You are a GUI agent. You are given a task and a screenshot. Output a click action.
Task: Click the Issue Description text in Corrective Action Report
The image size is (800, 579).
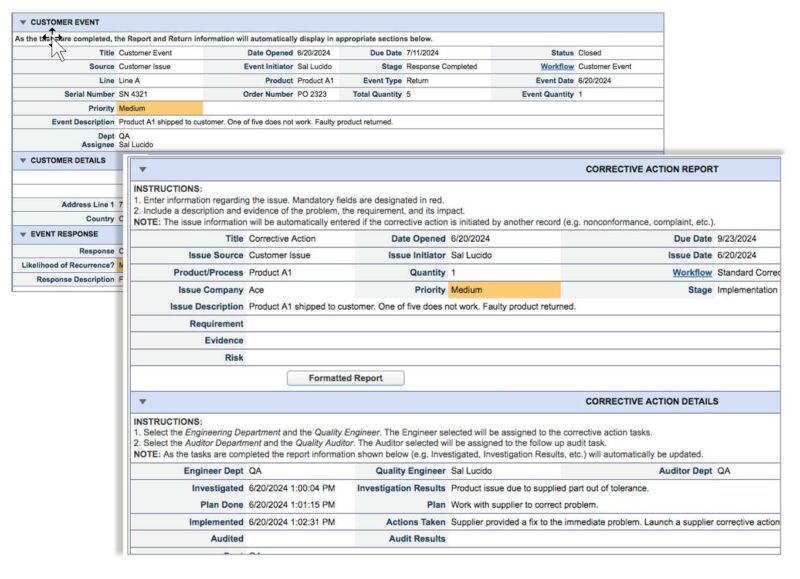[x=412, y=307]
